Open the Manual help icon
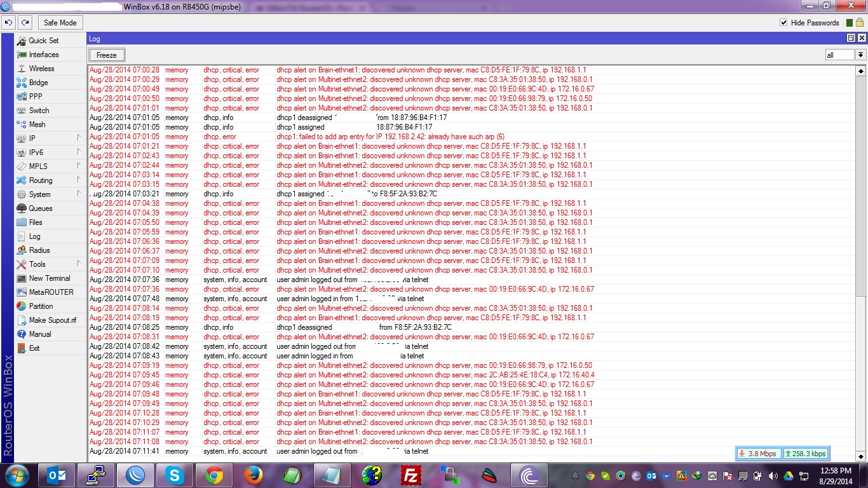The width and height of the screenshot is (868, 488). pos(22,334)
